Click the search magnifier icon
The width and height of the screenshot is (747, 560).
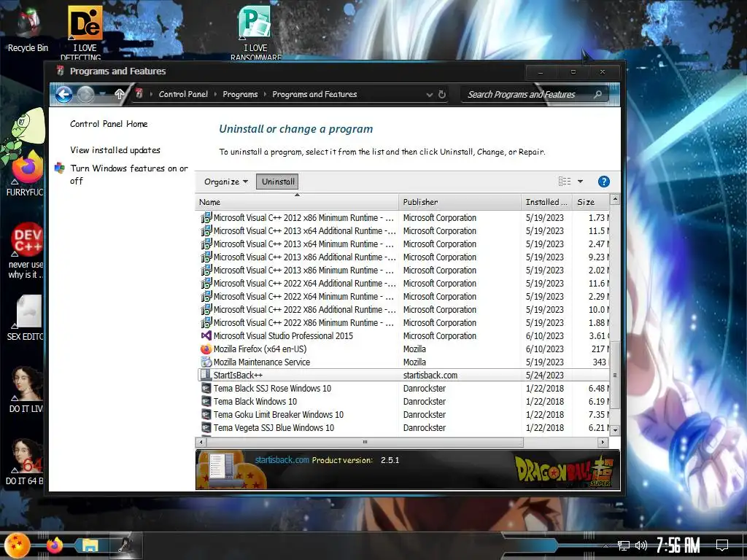[x=597, y=94]
